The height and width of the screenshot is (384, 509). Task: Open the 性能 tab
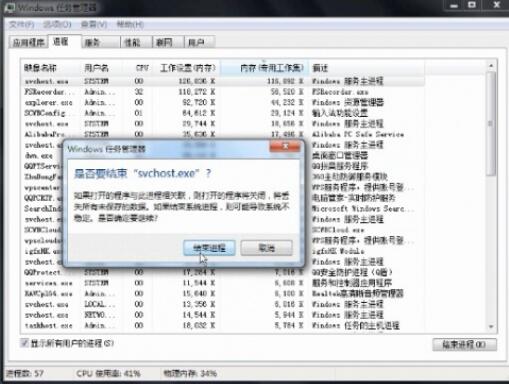point(136,43)
